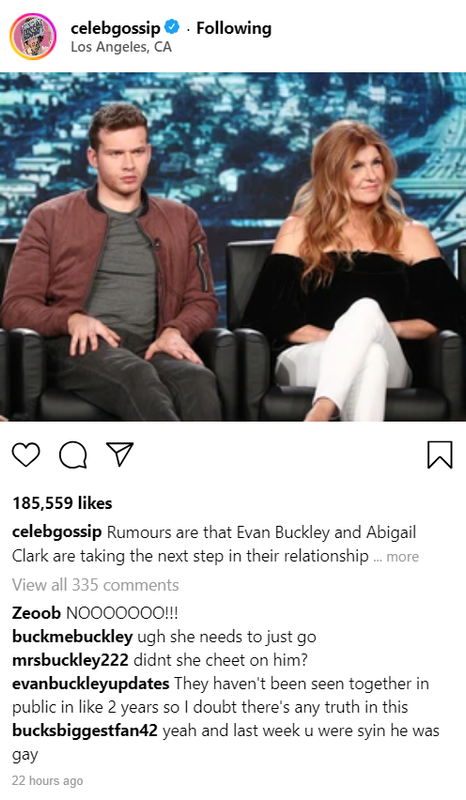Visit buckmebuckley commenter profile
The image size is (466, 800).
[x=72, y=637]
